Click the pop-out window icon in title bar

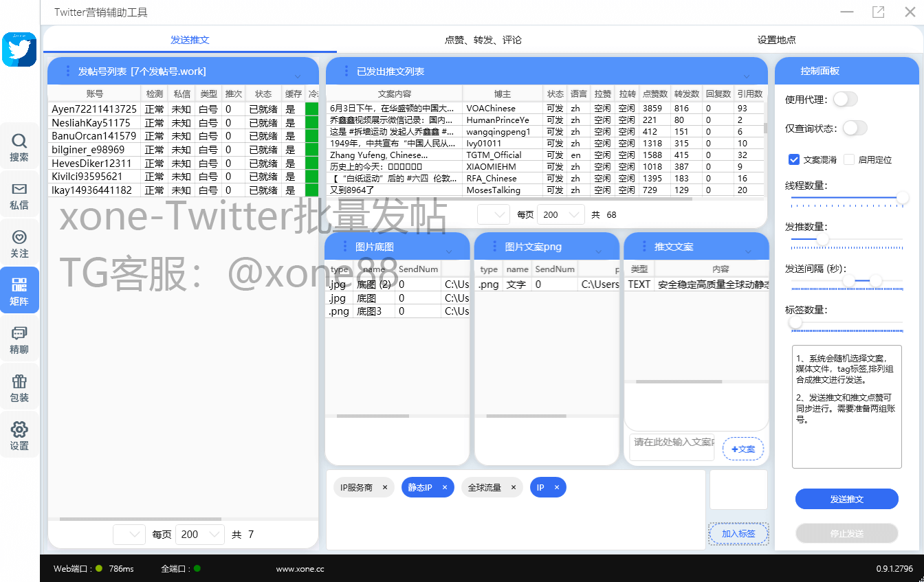pyautogui.click(x=878, y=12)
